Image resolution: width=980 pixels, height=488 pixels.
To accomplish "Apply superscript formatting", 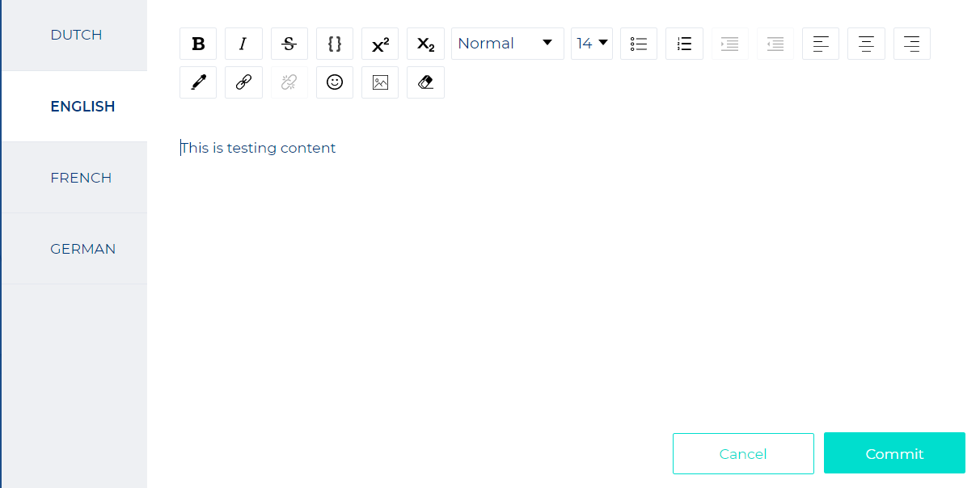I will click(380, 44).
